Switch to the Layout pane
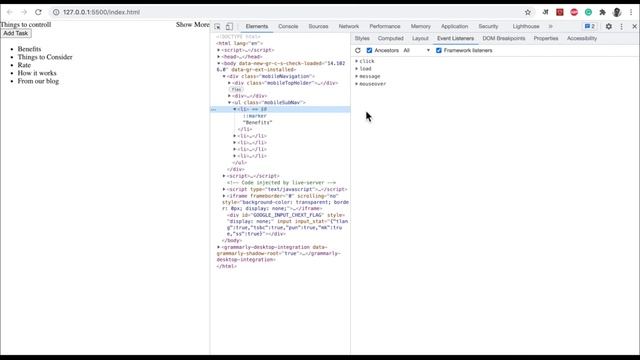This screenshot has width=640, height=360. 420,38
